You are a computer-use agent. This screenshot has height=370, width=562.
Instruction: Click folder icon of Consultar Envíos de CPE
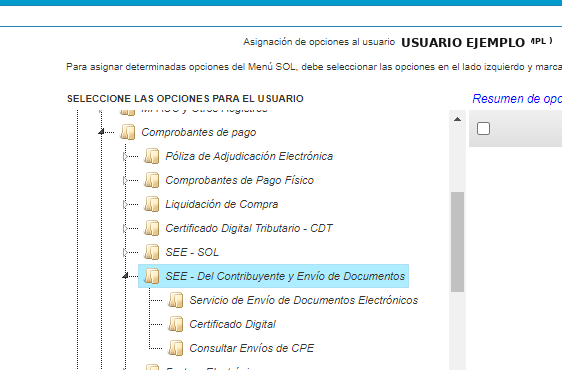pyautogui.click(x=176, y=348)
